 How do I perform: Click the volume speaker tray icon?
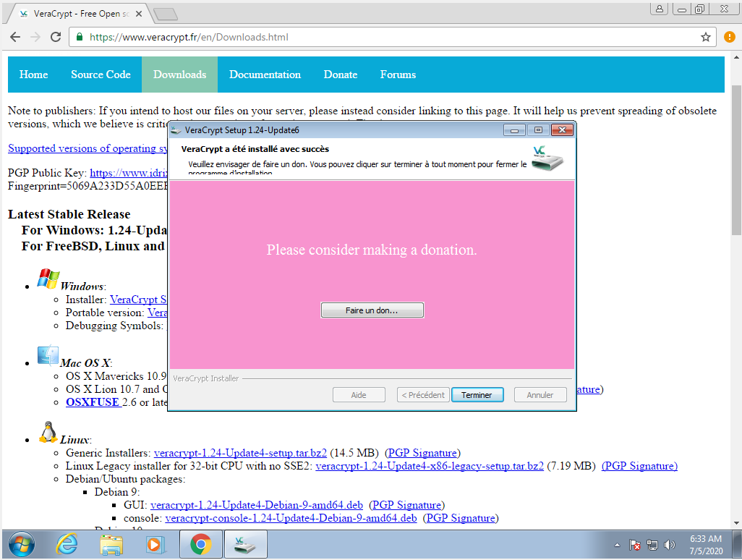click(x=669, y=546)
